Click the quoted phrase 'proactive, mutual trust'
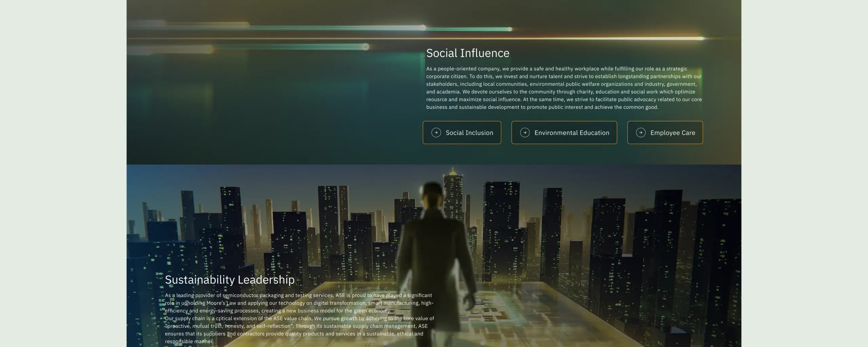Image resolution: width=868 pixels, height=347 pixels. [x=193, y=326]
